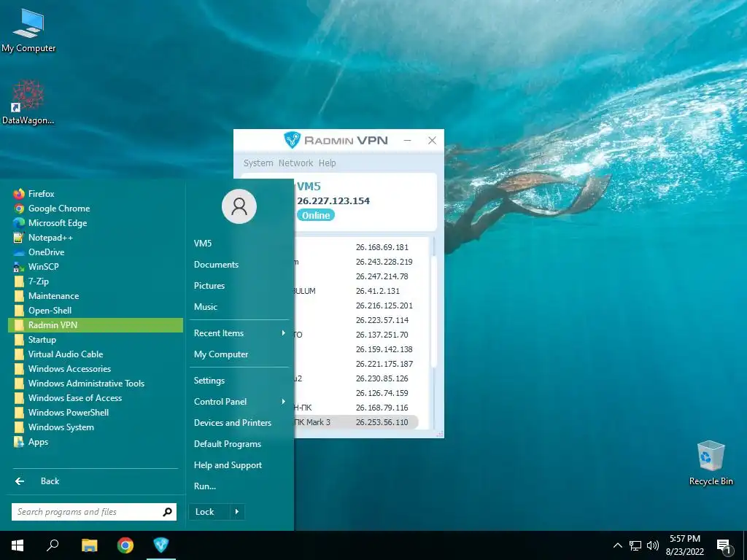Viewport: 747px width, 560px height.
Task: Click the user account picture
Action: coord(239,206)
